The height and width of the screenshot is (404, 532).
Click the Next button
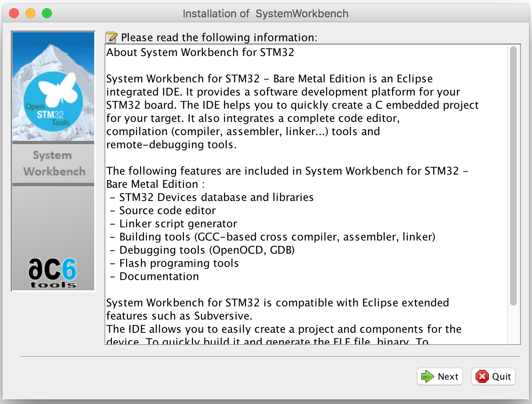[440, 376]
